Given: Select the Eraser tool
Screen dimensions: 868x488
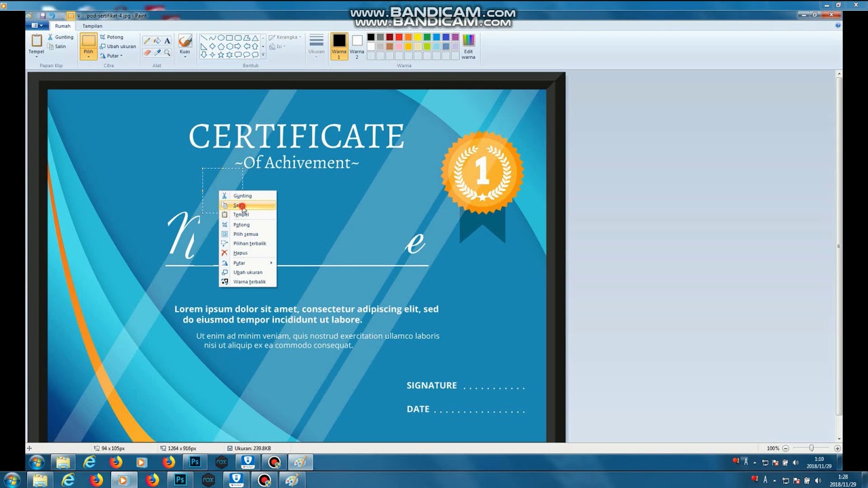Looking at the screenshot, I should (x=147, y=52).
